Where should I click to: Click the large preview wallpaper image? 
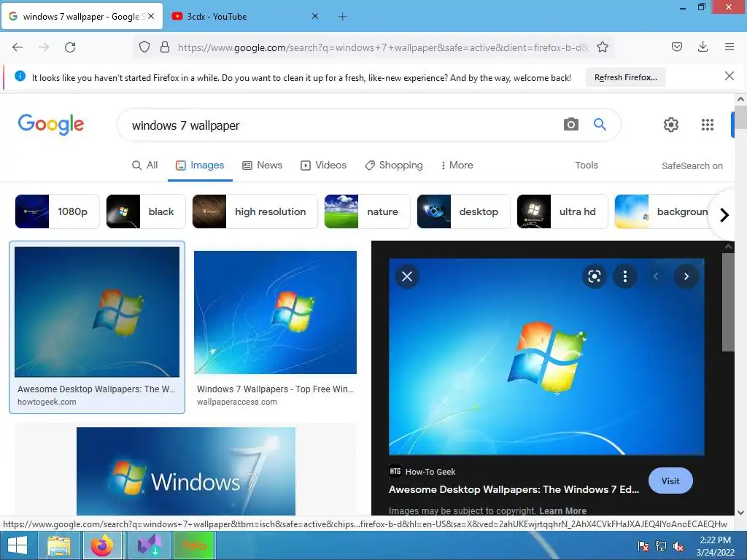[546, 357]
